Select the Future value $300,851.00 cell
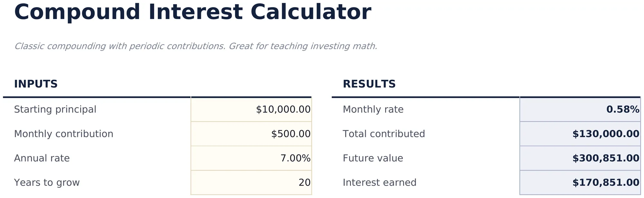 click(x=580, y=158)
